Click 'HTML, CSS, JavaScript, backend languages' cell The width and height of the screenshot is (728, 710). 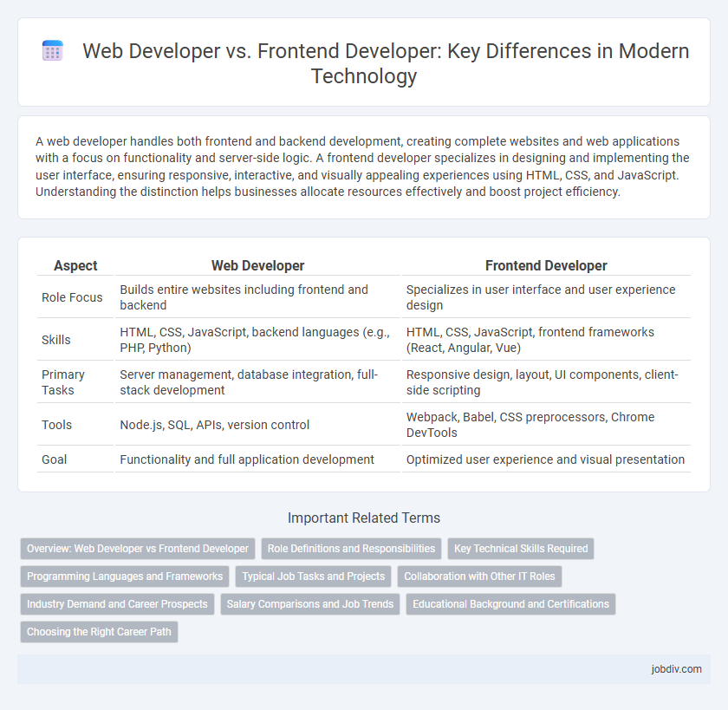pos(257,340)
